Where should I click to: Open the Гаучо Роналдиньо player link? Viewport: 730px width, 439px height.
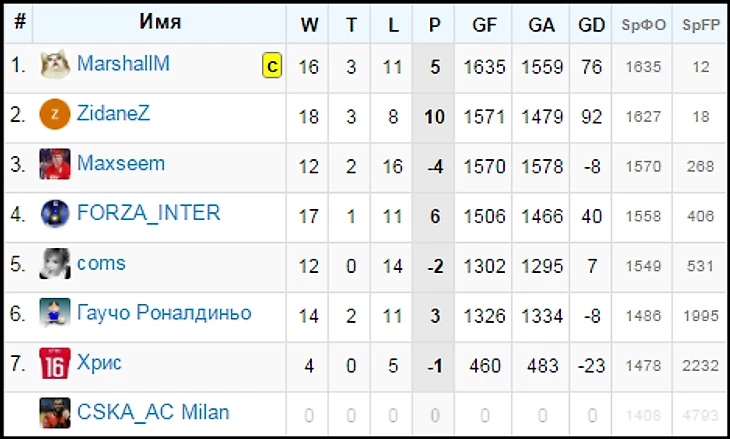164,313
